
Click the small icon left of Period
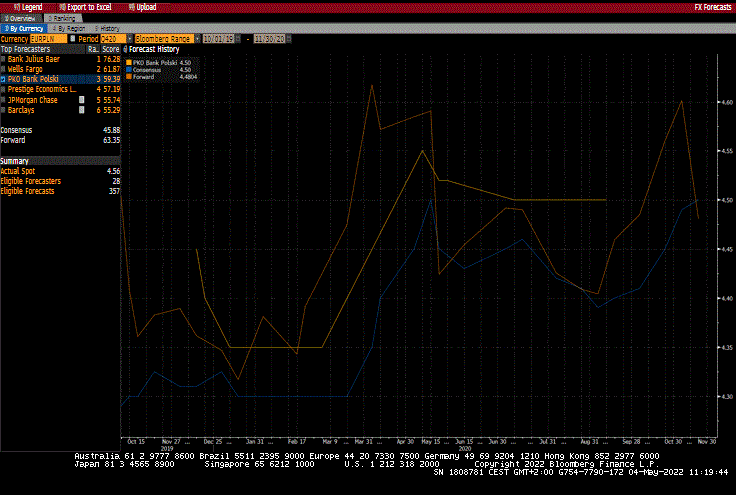pyautogui.click(x=71, y=39)
